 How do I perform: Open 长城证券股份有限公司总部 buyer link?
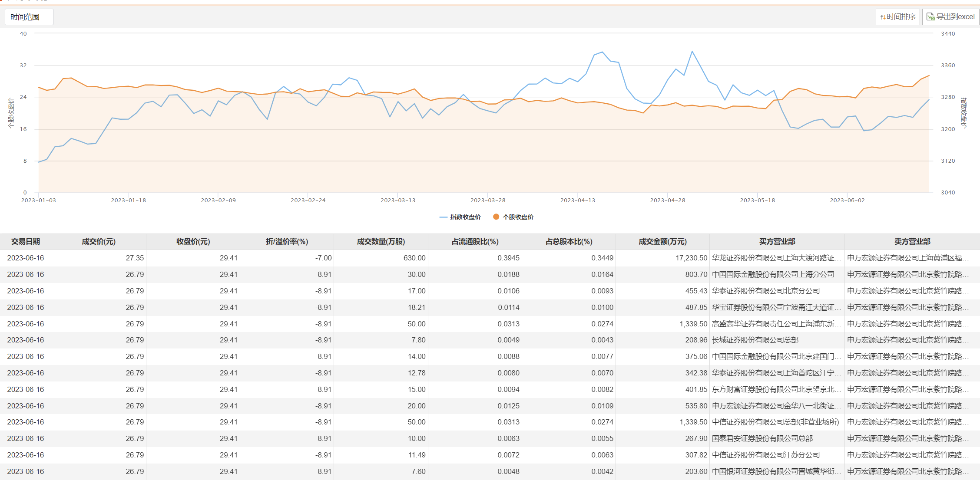tap(755, 340)
